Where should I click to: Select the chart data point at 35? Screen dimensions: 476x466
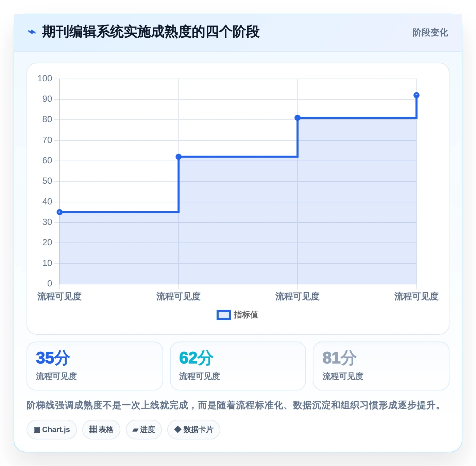point(60,212)
